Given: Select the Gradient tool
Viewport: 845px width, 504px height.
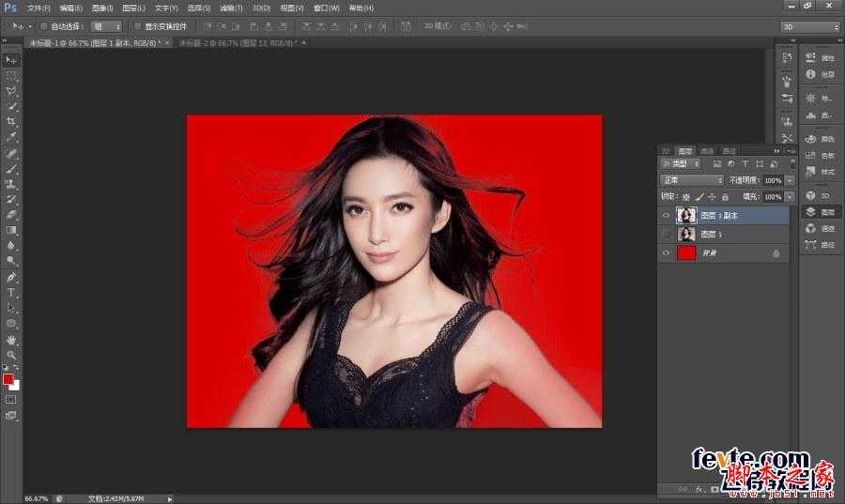Looking at the screenshot, I should click(10, 230).
